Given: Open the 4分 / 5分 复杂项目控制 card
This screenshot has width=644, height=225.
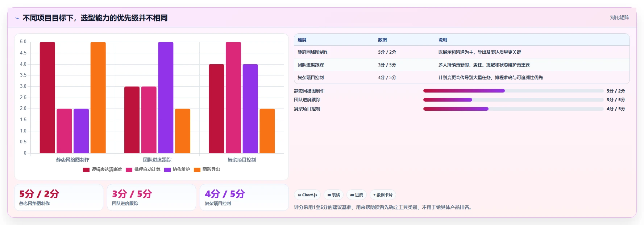Looking at the screenshot, I should [244, 197].
